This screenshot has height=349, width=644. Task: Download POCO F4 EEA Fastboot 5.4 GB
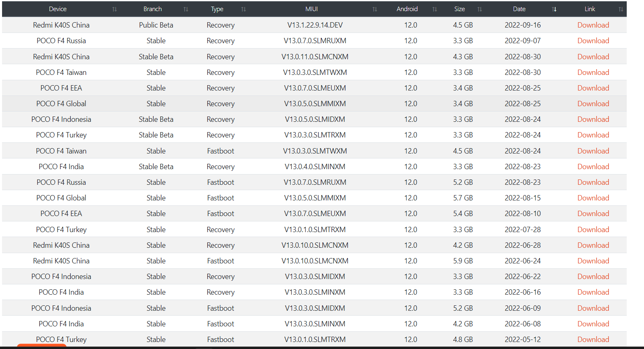[593, 214]
